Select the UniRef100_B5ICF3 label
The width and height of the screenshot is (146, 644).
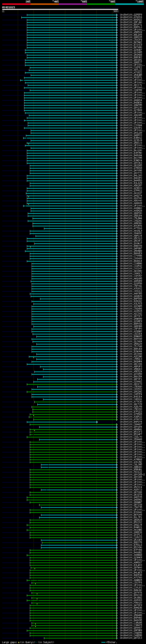tap(131, 432)
